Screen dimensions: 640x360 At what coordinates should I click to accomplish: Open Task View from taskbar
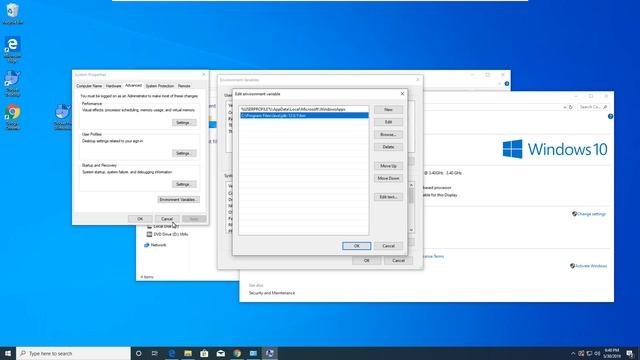tap(155, 353)
